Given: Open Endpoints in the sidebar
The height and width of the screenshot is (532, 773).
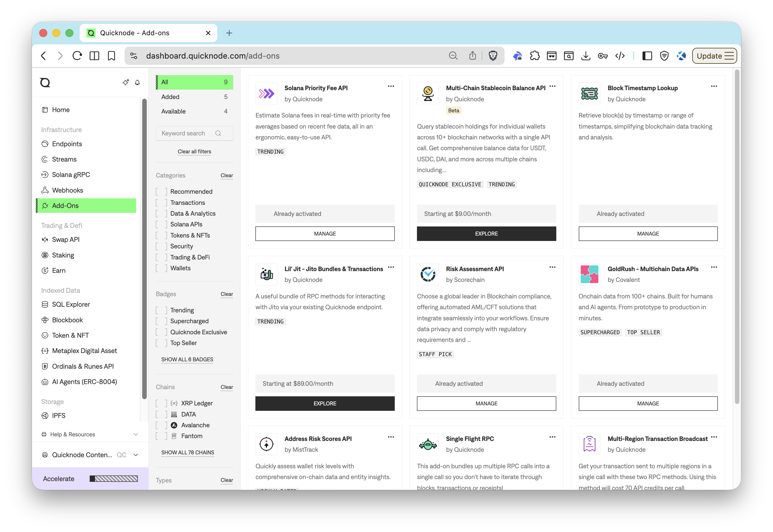Looking at the screenshot, I should pyautogui.click(x=86, y=144).
